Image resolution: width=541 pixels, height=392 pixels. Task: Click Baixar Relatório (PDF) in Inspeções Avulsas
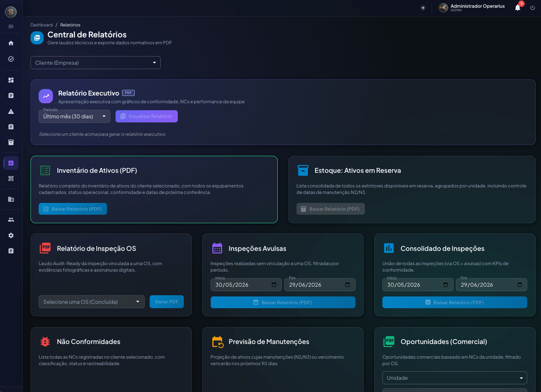283,302
